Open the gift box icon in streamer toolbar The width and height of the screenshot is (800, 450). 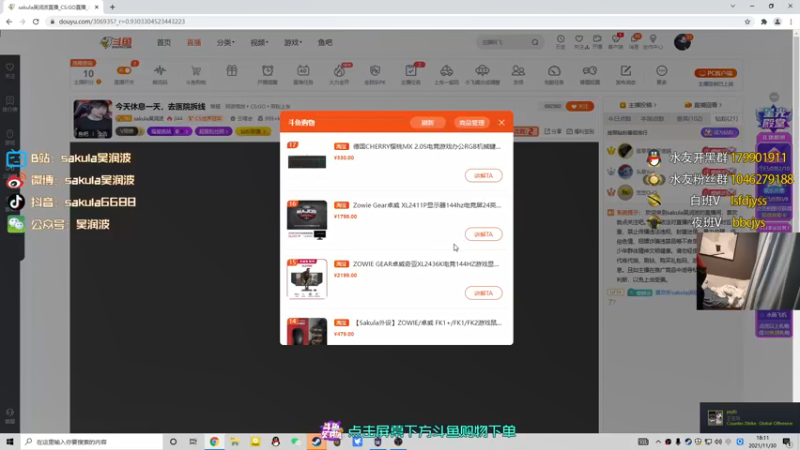tap(232, 71)
